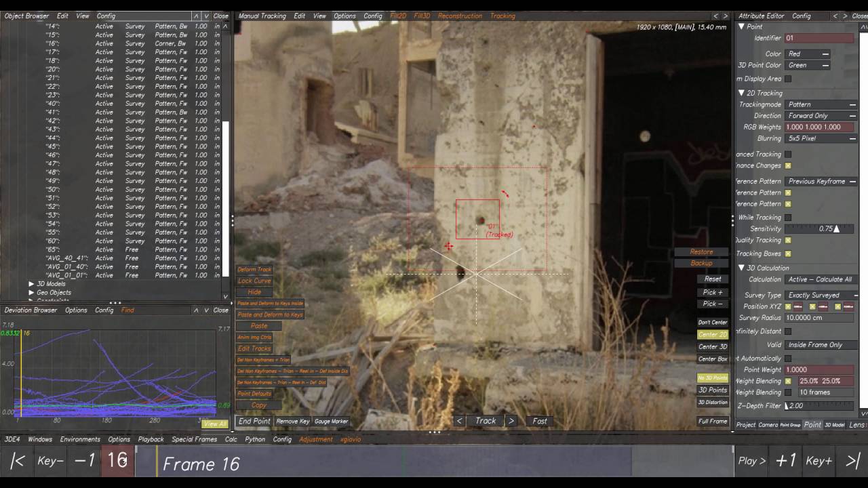Click the up arrow in Object Browser header

pos(196,16)
